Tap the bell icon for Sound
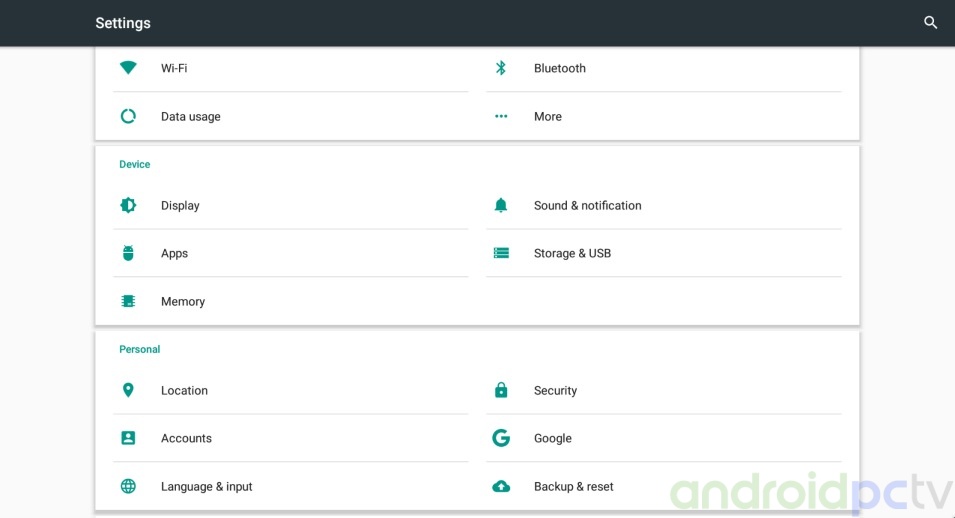Screen dimensions: 955x518 (501, 205)
